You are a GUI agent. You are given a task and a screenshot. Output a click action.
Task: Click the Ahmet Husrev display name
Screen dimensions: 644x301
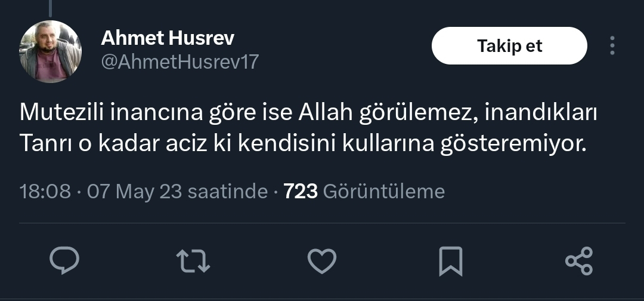168,38
